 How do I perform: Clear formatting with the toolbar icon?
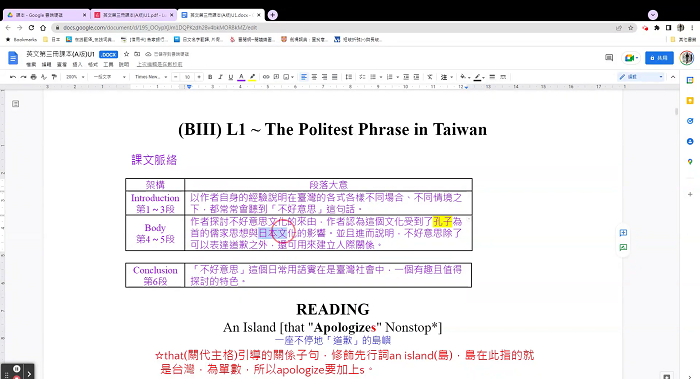[429, 77]
